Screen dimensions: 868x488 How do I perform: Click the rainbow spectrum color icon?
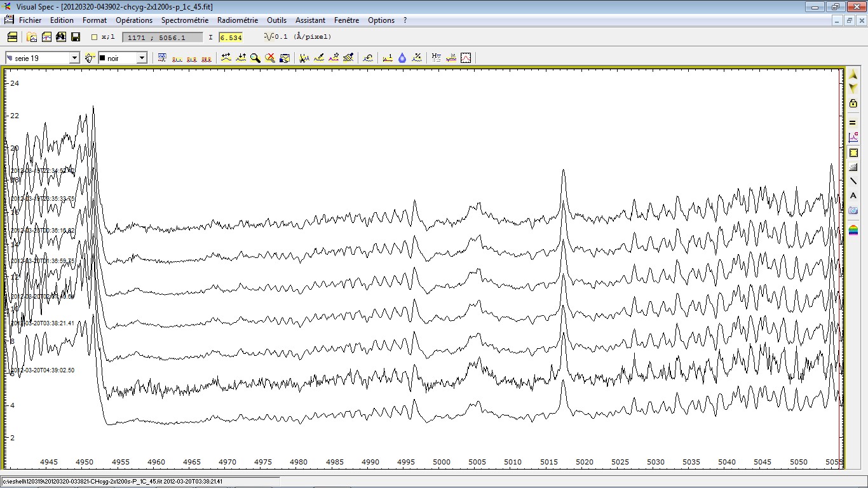(x=853, y=230)
